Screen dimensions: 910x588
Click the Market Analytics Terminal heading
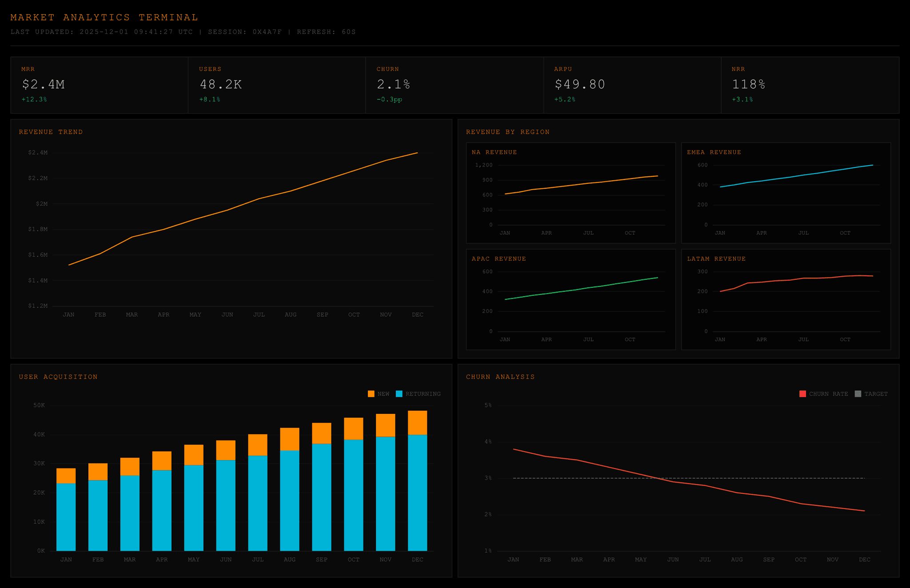tap(104, 17)
